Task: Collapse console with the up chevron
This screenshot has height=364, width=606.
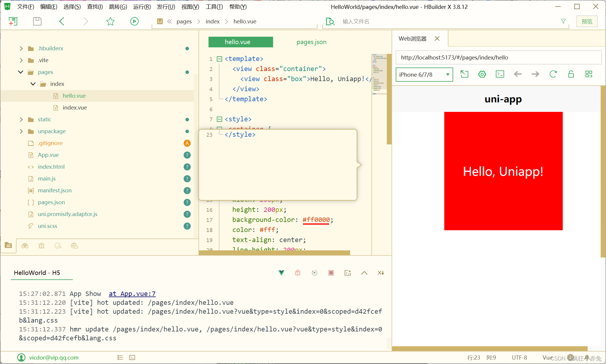Action: 364,273
